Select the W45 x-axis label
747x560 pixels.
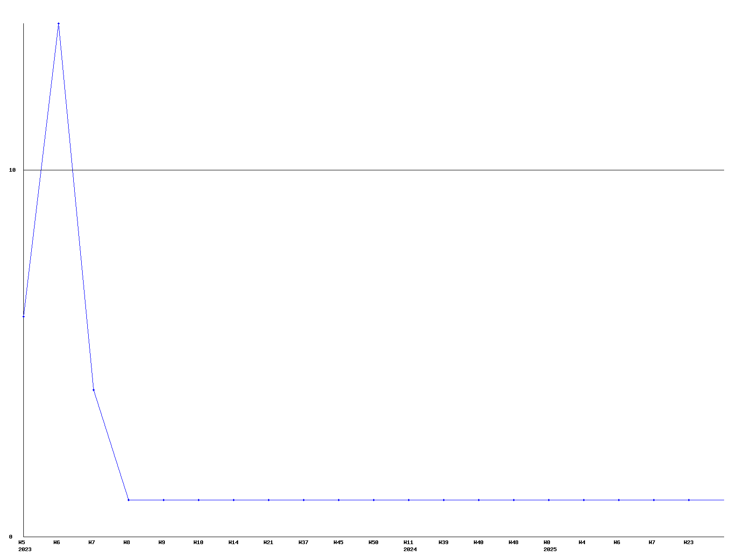coord(338,542)
